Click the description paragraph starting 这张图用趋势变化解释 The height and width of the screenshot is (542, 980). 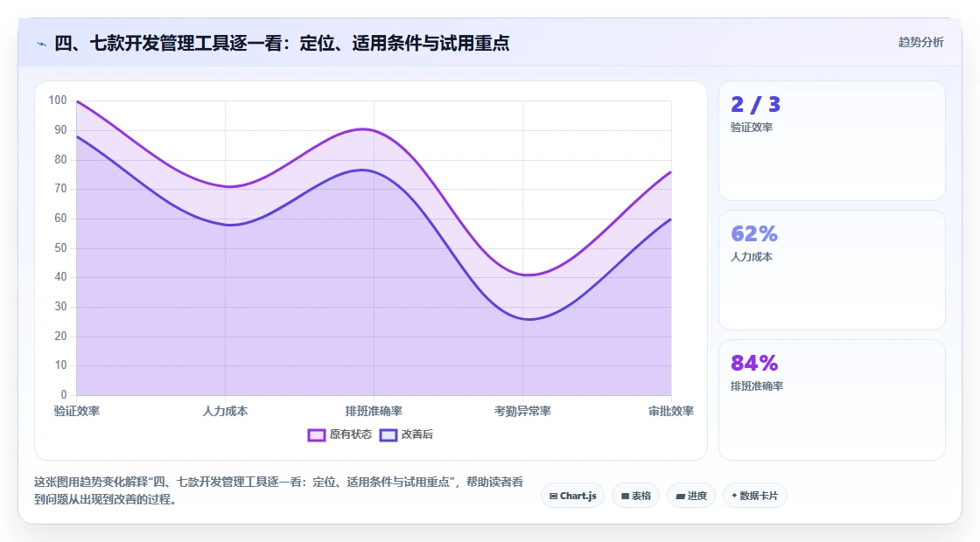(x=279, y=490)
